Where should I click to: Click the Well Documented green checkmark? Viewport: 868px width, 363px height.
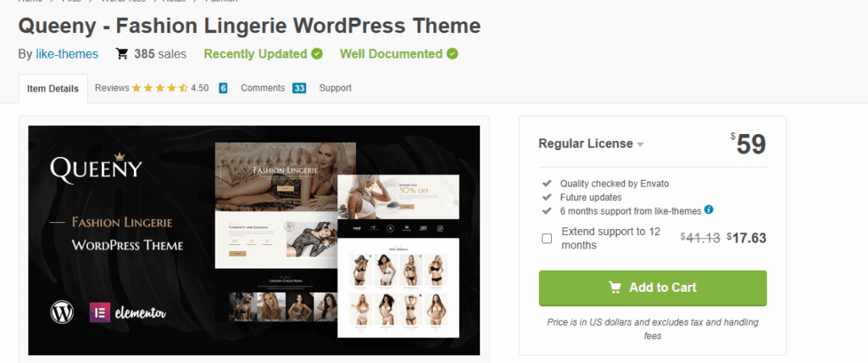453,53
